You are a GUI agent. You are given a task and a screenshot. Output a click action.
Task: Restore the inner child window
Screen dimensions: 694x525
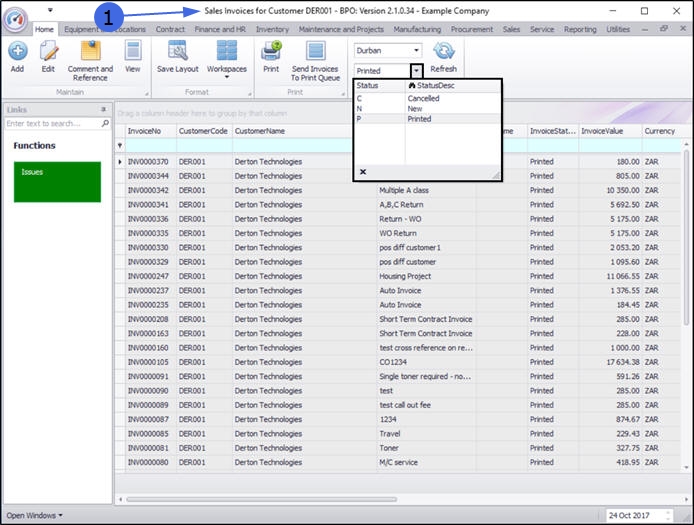click(x=663, y=29)
